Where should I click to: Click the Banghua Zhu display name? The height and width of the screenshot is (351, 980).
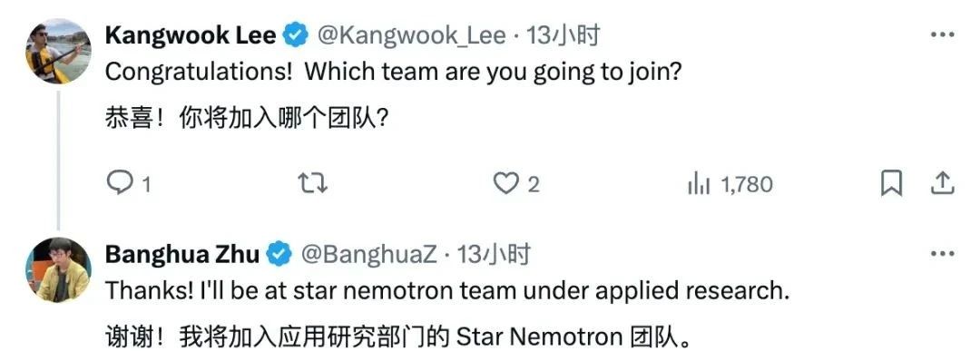pos(181,254)
